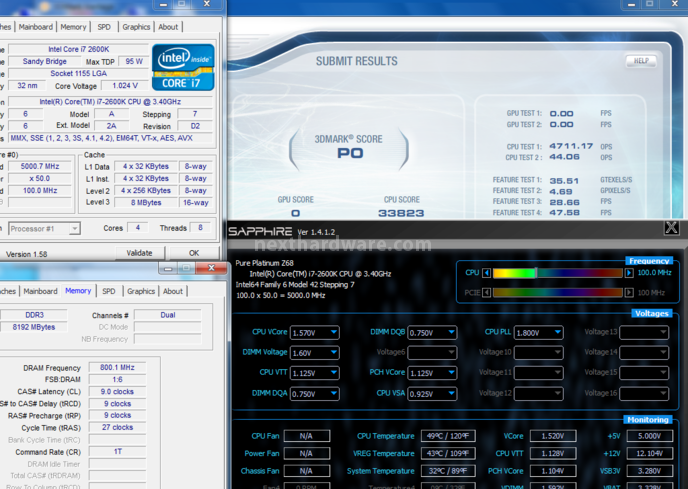This screenshot has width=688, height=489.
Task: Switch to Mainboard tab in upper CPU-Z window
Action: tap(36, 27)
